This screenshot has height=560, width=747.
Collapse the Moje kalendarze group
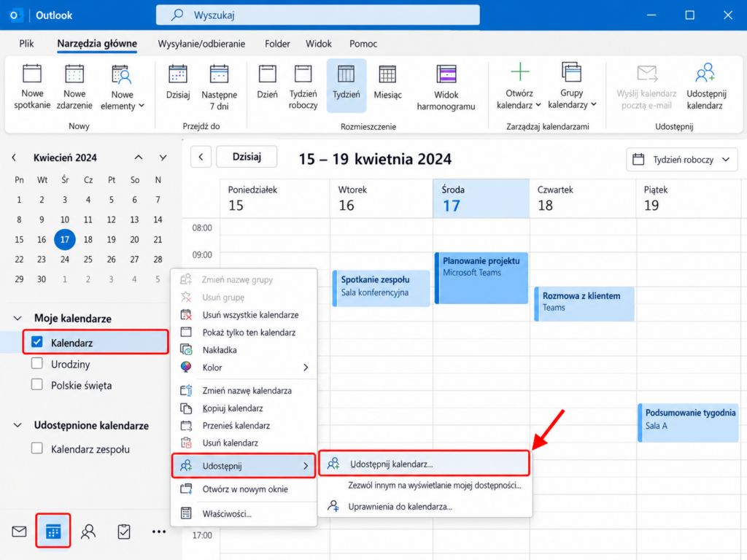click(x=18, y=318)
